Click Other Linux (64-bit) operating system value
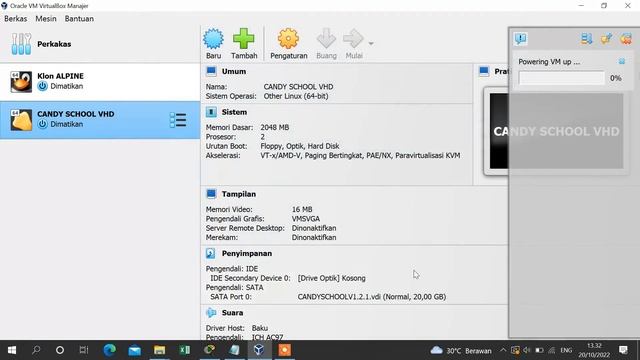640x360 pixels. pyautogui.click(x=296, y=96)
